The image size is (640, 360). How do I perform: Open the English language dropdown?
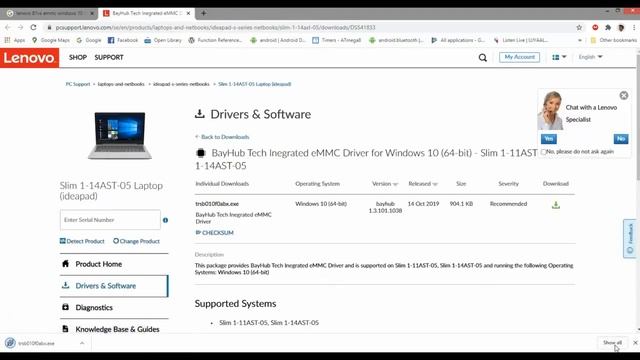(590, 57)
